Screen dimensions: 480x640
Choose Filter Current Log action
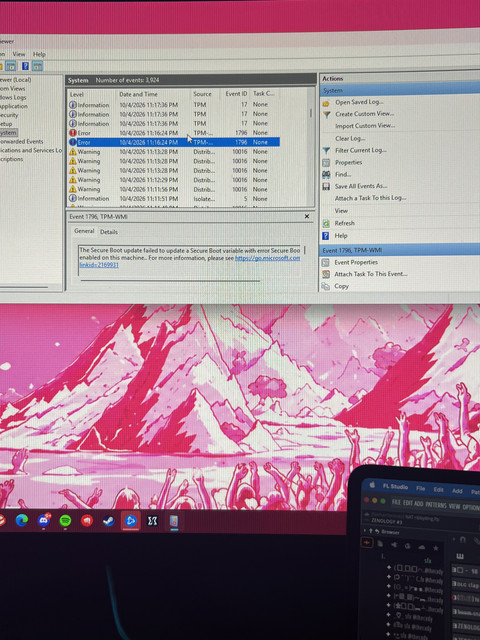pyautogui.click(x=361, y=150)
